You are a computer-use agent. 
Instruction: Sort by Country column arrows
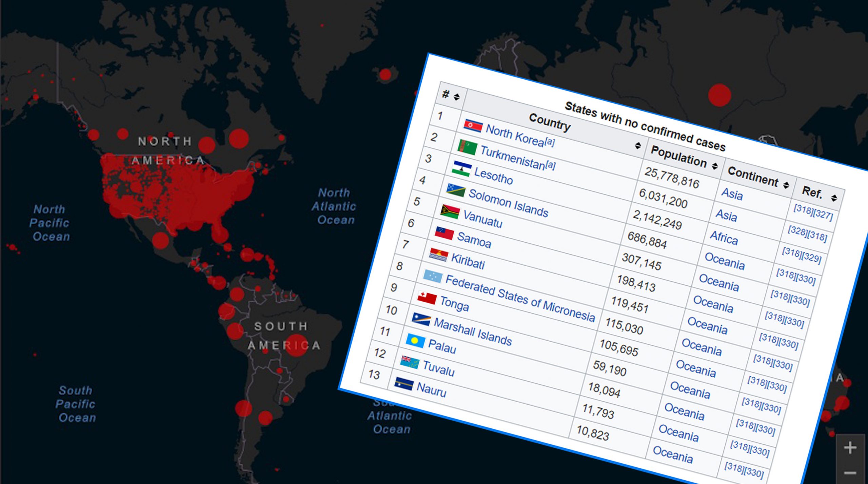[638, 146]
